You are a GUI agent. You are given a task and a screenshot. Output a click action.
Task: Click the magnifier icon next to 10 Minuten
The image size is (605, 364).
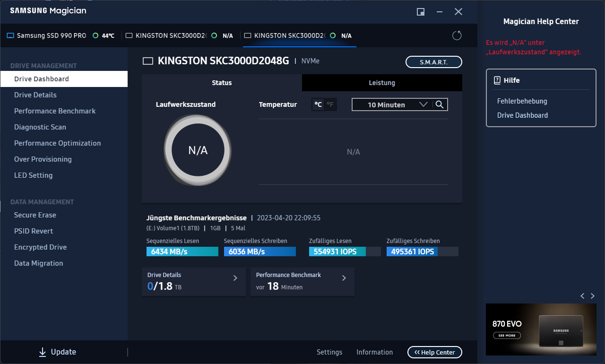[x=440, y=104]
